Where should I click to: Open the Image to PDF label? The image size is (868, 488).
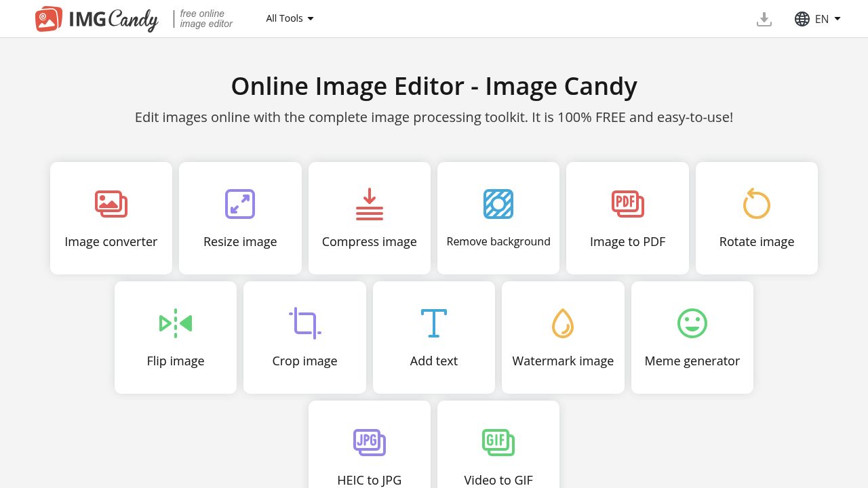[x=628, y=242]
